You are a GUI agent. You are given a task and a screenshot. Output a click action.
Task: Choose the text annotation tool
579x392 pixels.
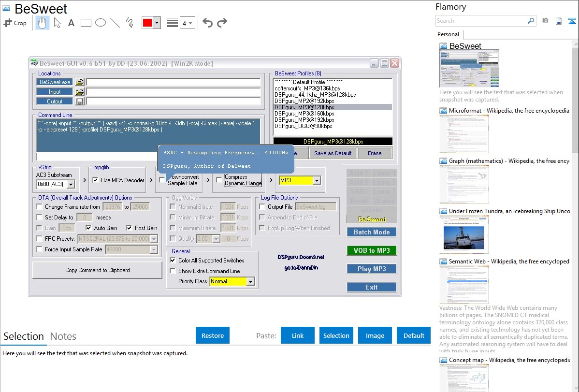[x=71, y=23]
